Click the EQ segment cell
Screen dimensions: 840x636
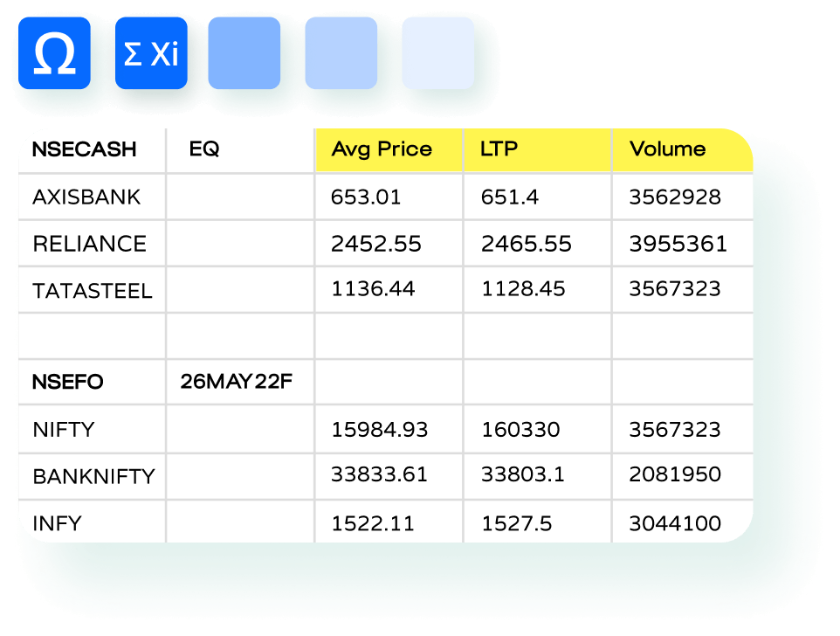click(204, 149)
